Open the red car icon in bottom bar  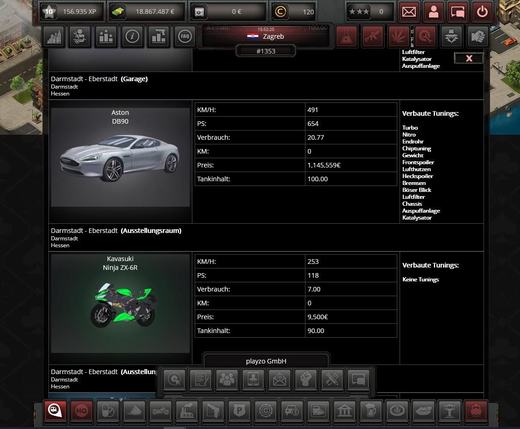(476, 411)
